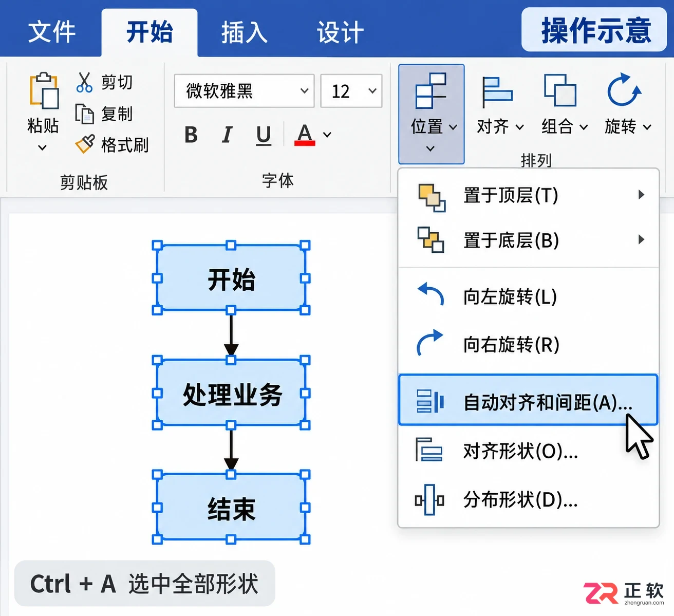Click the Send to Back (置于底层) icon
Image resolution: width=674 pixels, height=616 pixels.
[430, 239]
